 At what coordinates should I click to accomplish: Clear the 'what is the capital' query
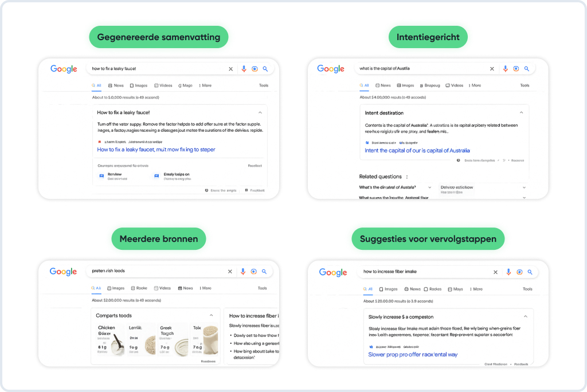point(492,69)
